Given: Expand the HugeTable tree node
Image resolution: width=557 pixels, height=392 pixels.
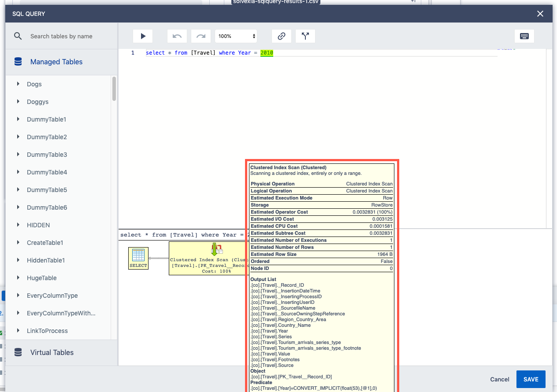Looking at the screenshot, I should (18, 277).
